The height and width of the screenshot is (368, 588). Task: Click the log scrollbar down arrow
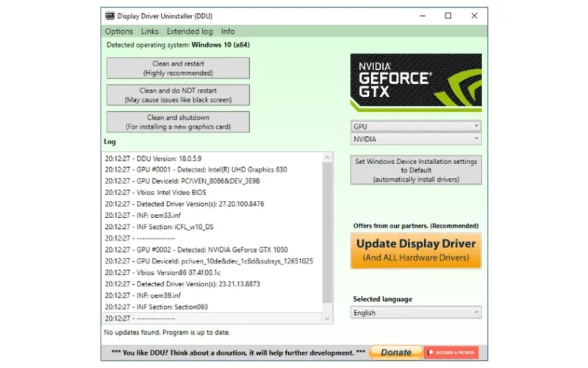click(327, 319)
